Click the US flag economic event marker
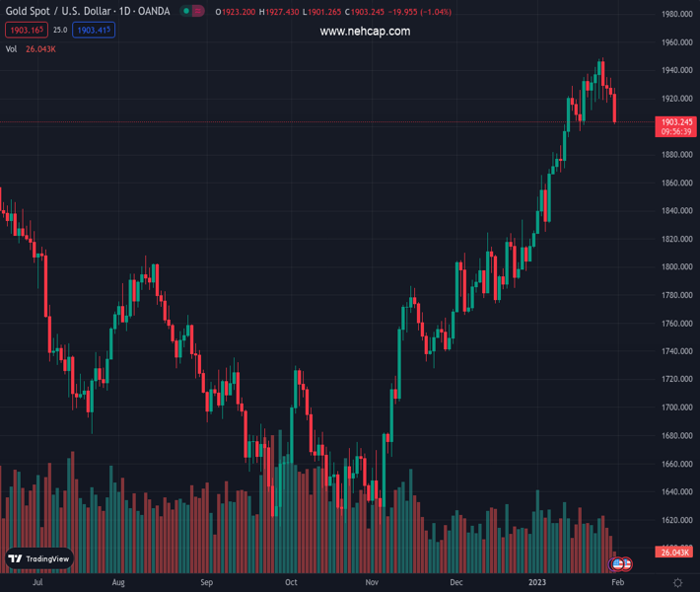Viewport: 700px width, 592px height. pyautogui.click(x=618, y=563)
